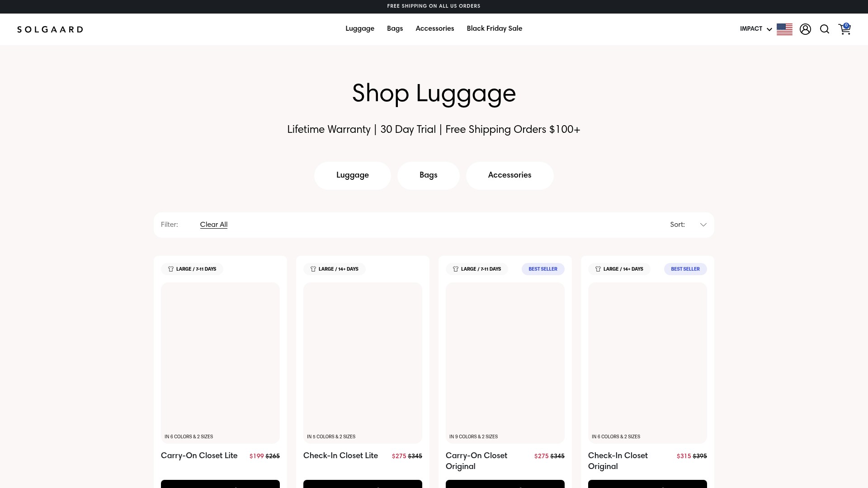Open Carry-On Closet Lite product title

[x=199, y=455]
